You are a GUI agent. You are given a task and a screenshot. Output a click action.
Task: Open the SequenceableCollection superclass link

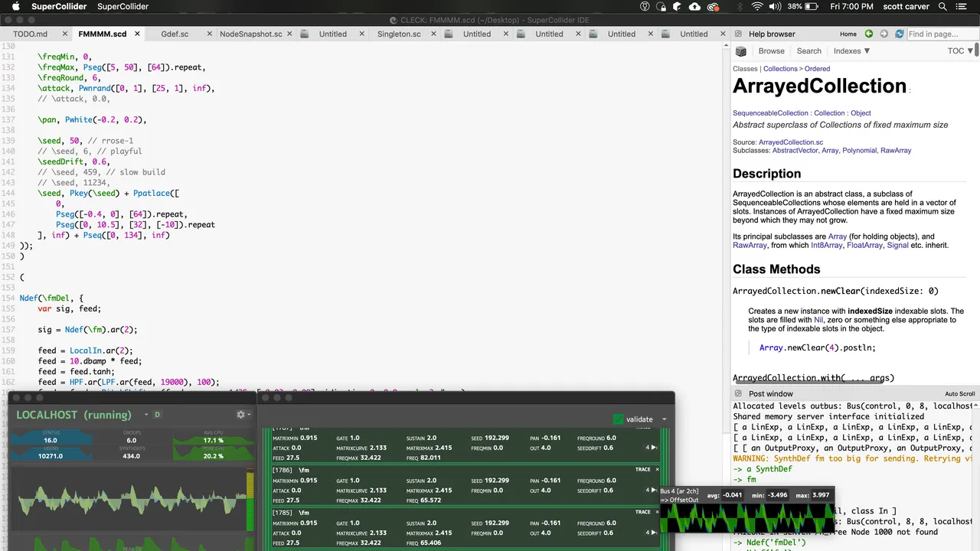pyautogui.click(x=771, y=113)
